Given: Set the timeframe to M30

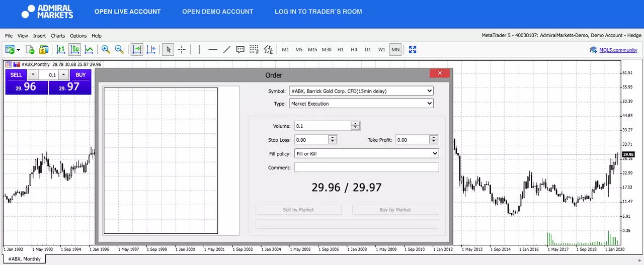Looking at the screenshot, I should (327, 50).
